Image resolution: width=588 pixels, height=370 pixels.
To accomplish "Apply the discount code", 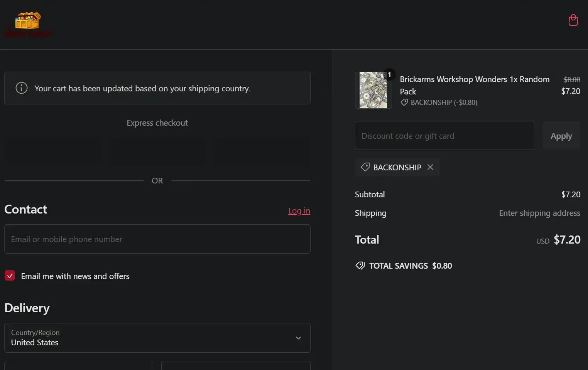I will [x=561, y=136].
